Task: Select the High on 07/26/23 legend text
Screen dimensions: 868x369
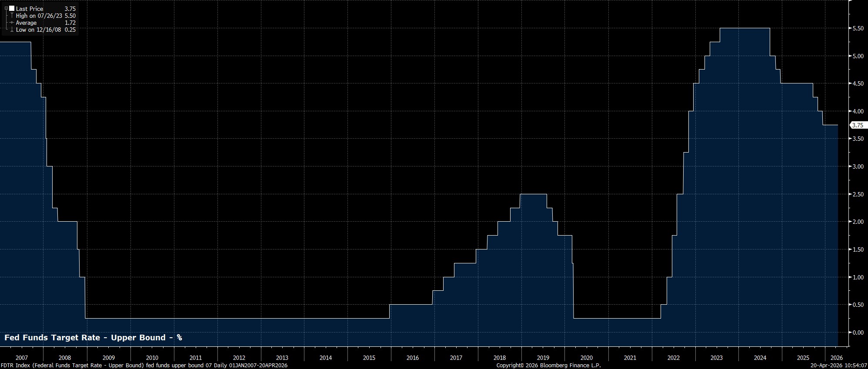Action: coord(39,16)
